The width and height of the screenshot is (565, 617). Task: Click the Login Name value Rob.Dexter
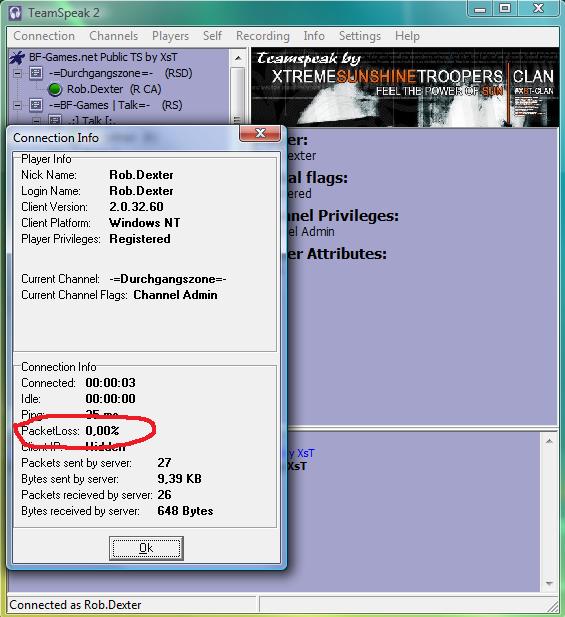click(x=141, y=191)
